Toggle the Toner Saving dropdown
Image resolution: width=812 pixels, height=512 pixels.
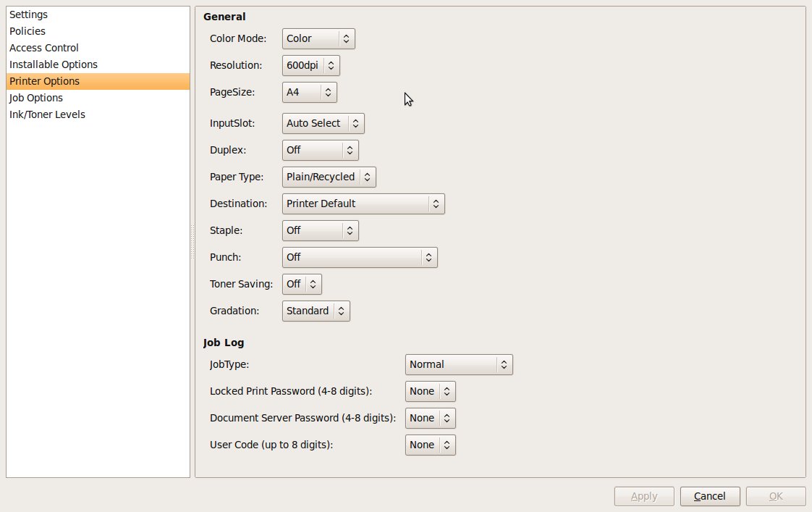click(302, 284)
